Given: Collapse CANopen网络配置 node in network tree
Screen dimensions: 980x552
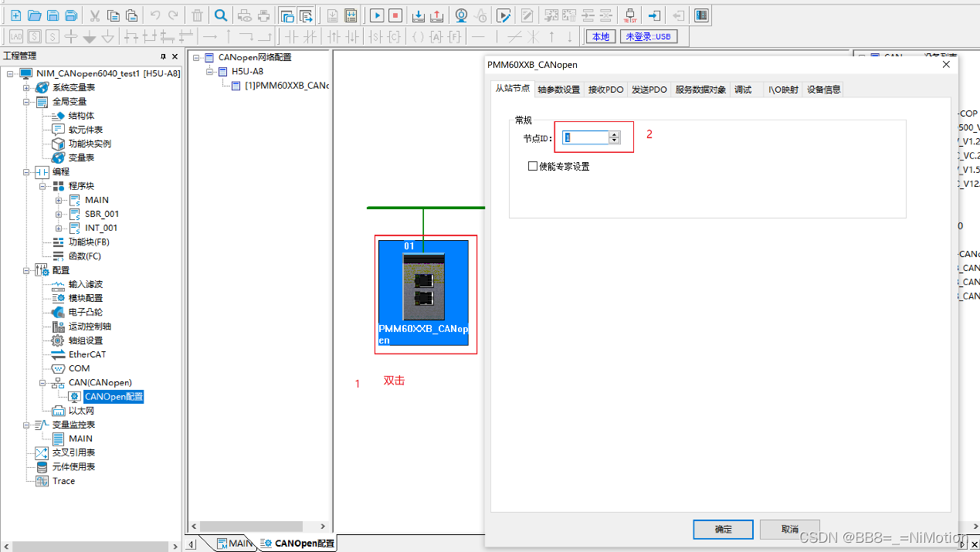Looking at the screenshot, I should pos(197,57).
